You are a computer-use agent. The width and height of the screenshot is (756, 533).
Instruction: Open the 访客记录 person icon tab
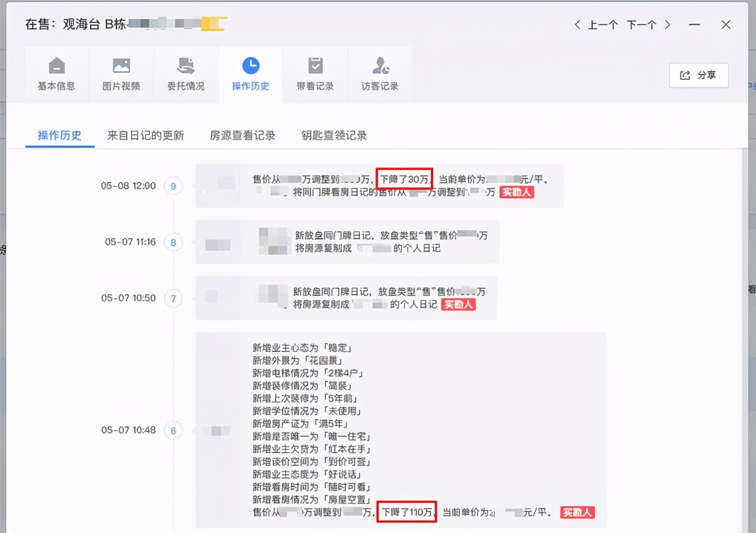point(380,74)
